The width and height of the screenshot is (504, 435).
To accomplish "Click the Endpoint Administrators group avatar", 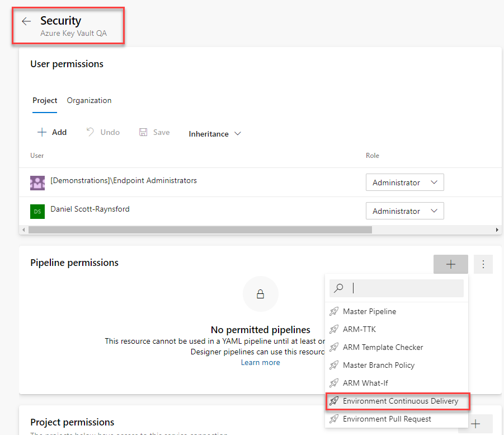I will point(37,183).
